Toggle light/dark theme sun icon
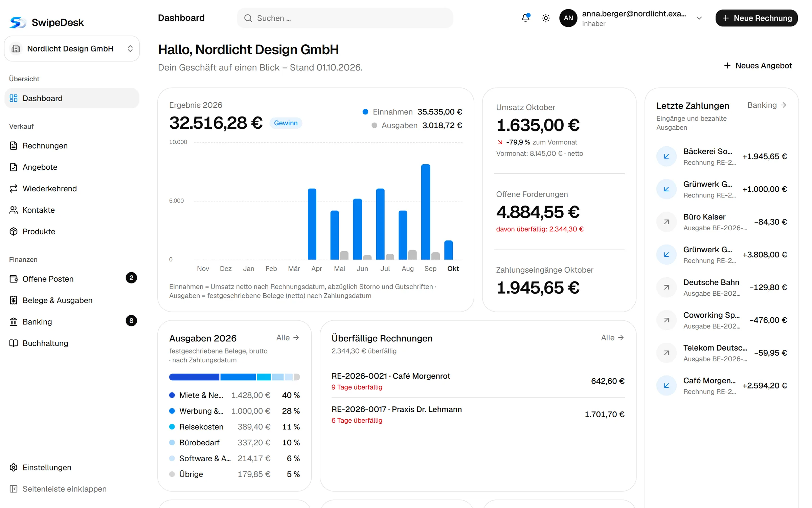Viewport: 812px width, 508px height. click(x=545, y=18)
